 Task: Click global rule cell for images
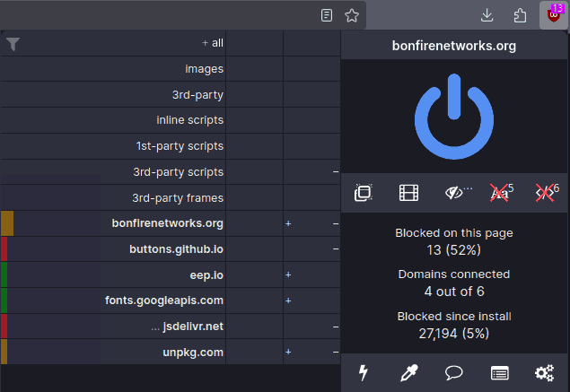pos(254,69)
